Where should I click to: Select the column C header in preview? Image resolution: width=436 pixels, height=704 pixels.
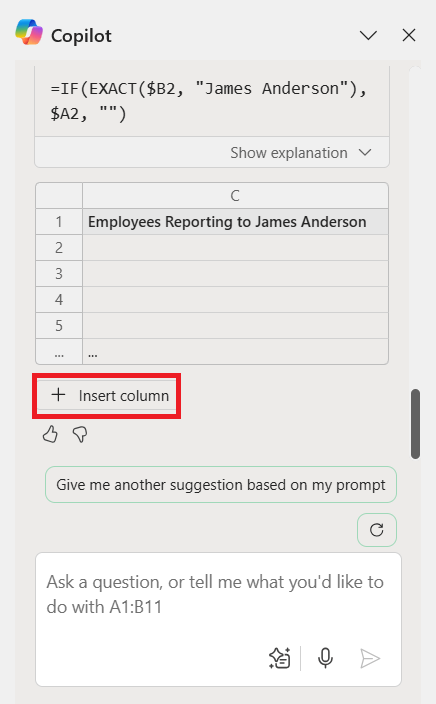tap(235, 196)
